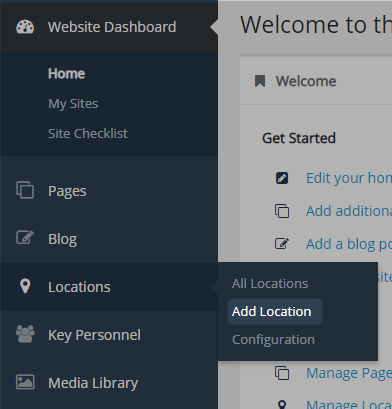Click the Blog pencil-edit sidebar icon

[x=25, y=238]
